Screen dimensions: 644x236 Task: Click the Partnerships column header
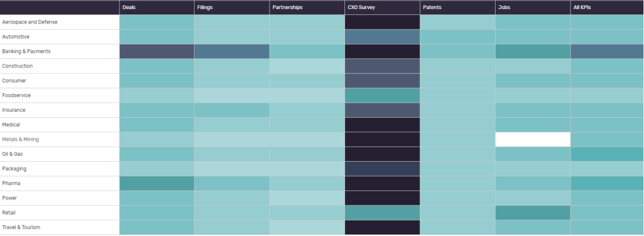[287, 7]
